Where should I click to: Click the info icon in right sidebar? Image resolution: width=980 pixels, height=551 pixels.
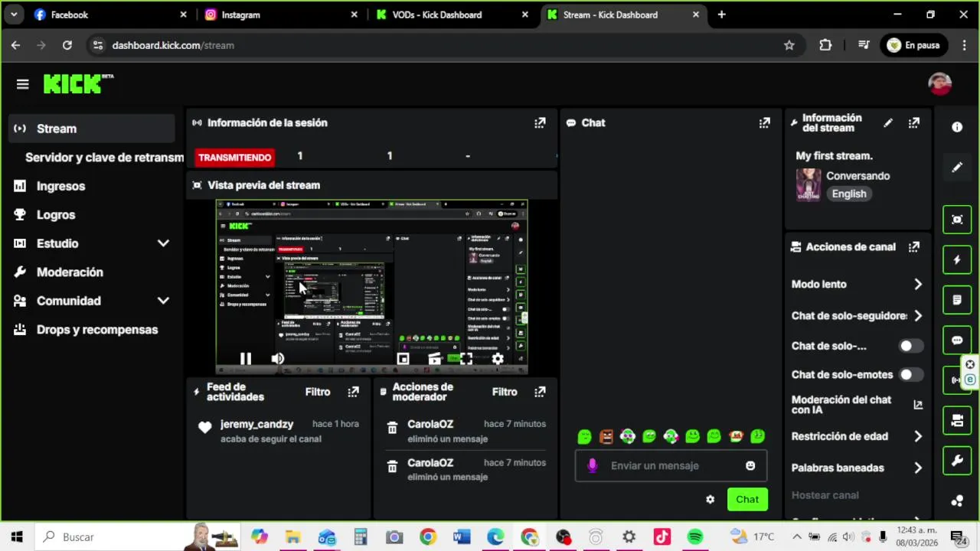point(957,127)
